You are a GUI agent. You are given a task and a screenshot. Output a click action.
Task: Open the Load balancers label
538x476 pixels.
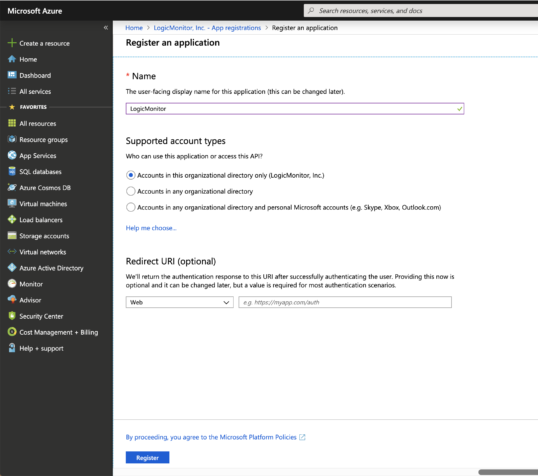pos(41,220)
